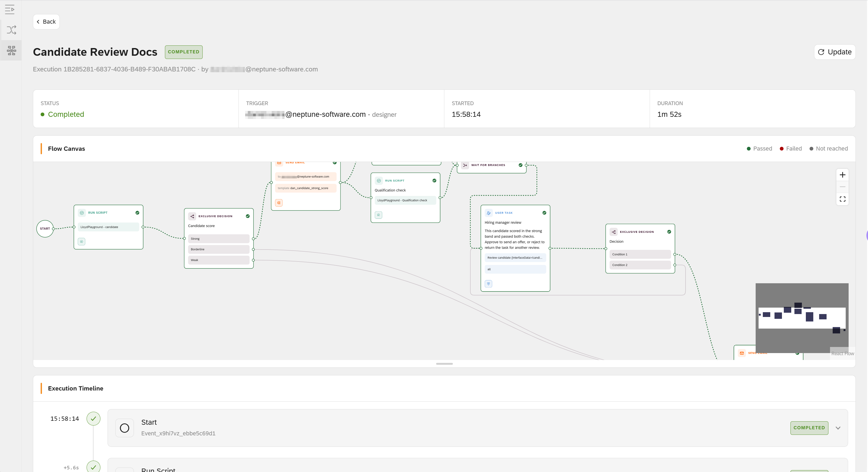Viewport: 868px width, 472px height.
Task: Click the flow canvas minimap
Action: coord(802,318)
